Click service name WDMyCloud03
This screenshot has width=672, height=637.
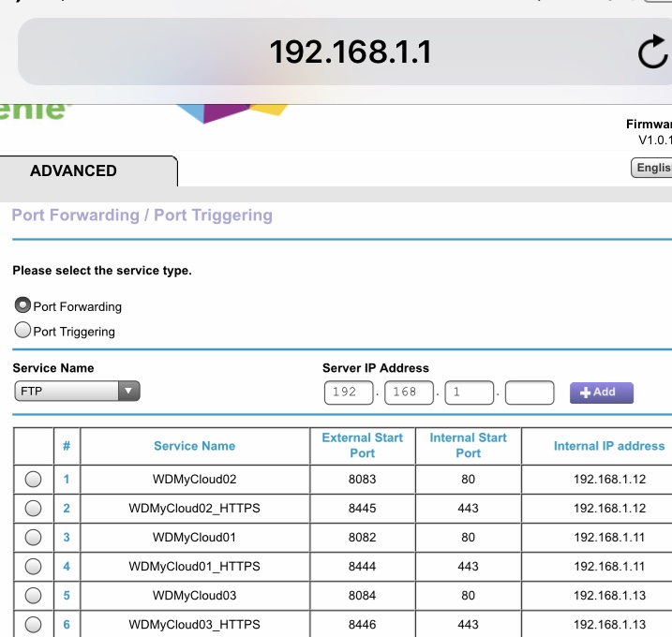tap(195, 596)
